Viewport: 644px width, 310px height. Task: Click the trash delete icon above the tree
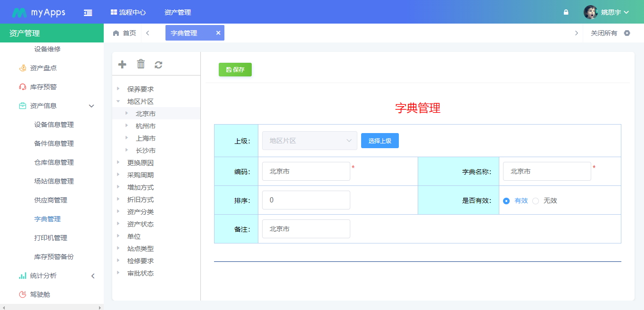pos(140,64)
